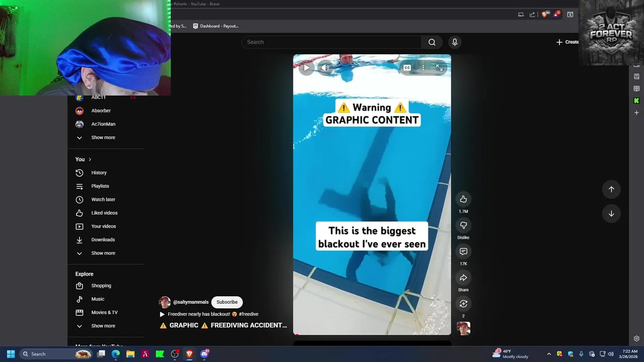Open Your videos in the sidebar

click(106, 226)
